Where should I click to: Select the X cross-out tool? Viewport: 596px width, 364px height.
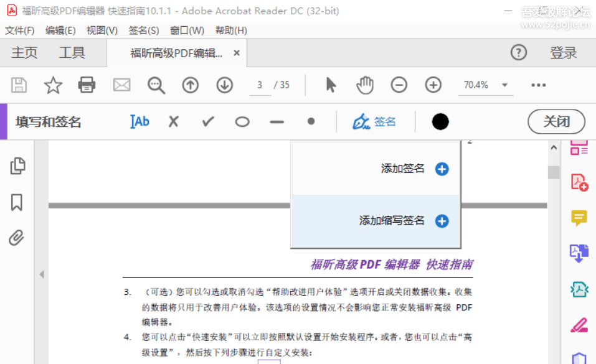(x=173, y=121)
